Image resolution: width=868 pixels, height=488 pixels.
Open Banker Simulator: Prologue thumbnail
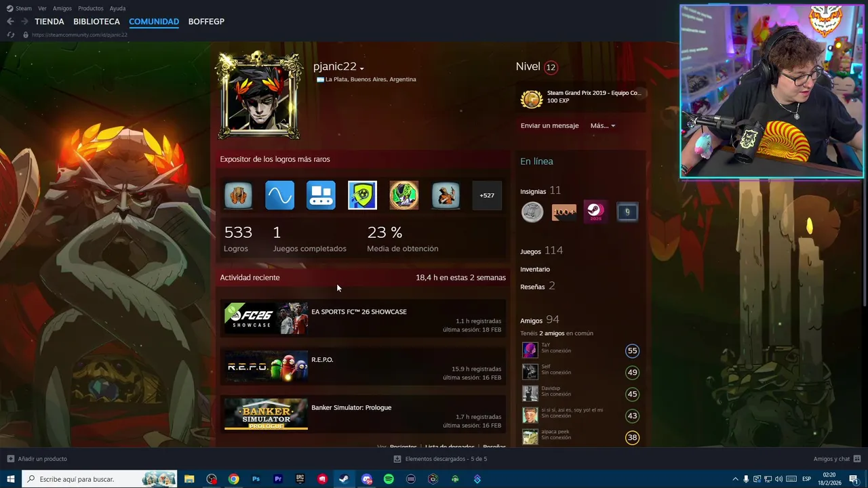[266, 414]
